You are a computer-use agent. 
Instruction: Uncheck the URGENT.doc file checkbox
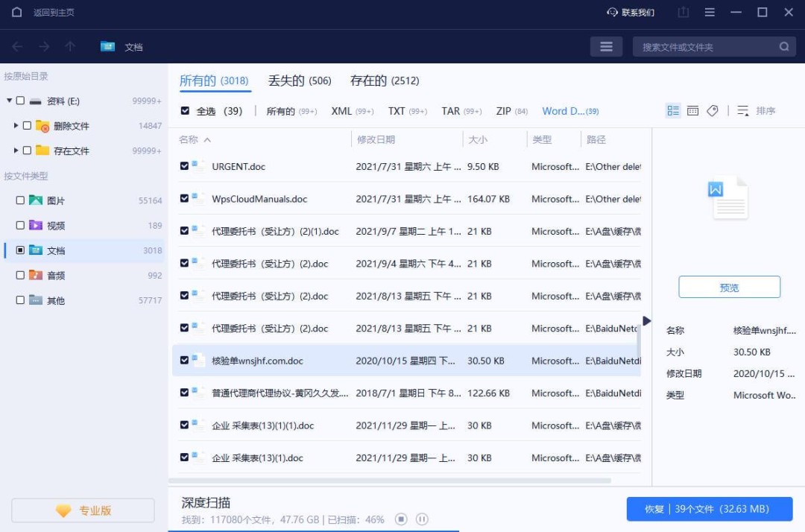185,166
